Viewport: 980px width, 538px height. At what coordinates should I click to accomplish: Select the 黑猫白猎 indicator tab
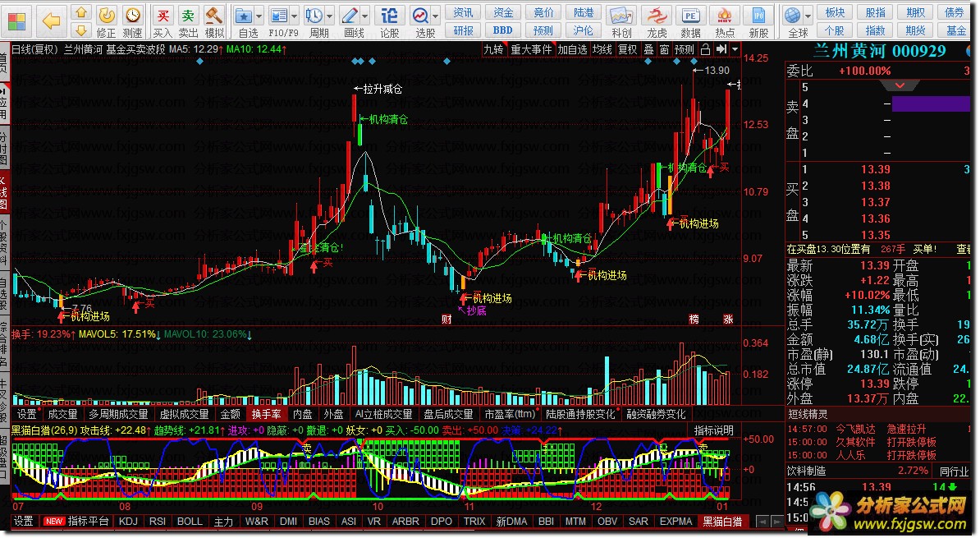722,521
